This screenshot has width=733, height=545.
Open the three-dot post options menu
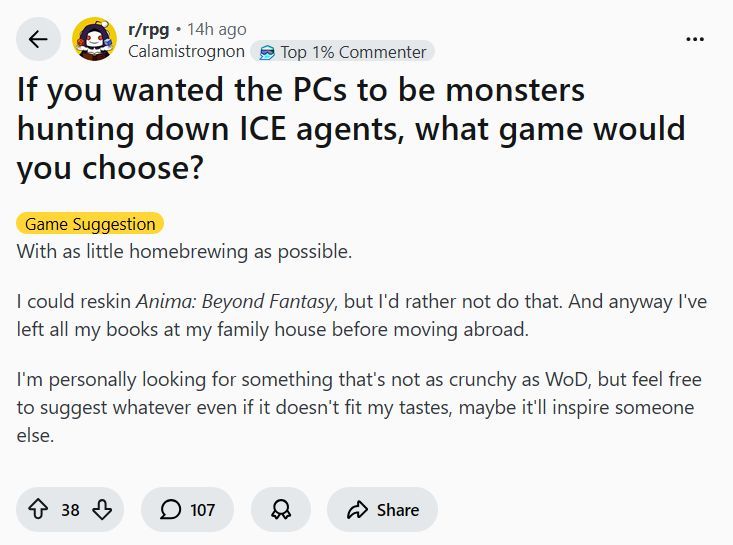coord(695,39)
